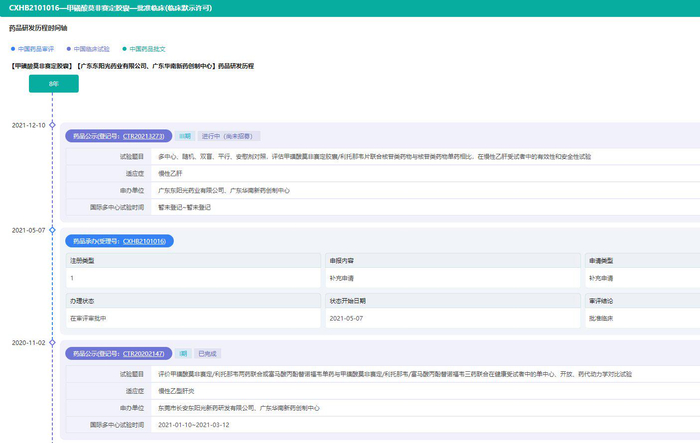Select the 2021-12-10 timeline diamond marker
Screen dimensions: 700x443
[x=52, y=125]
